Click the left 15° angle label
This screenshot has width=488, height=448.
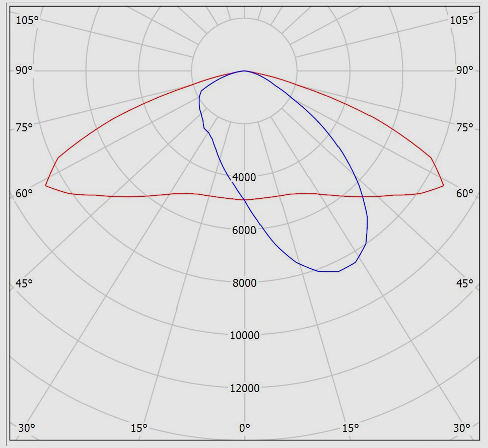tap(139, 428)
